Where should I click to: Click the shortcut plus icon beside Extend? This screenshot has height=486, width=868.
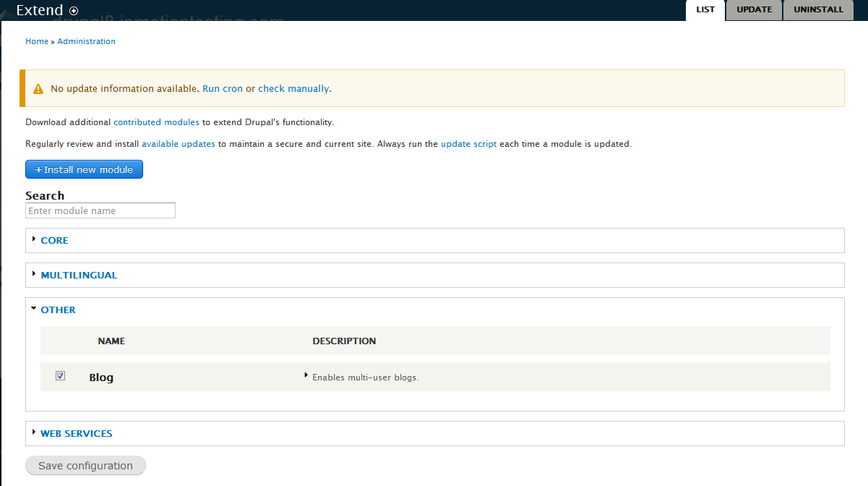[74, 11]
